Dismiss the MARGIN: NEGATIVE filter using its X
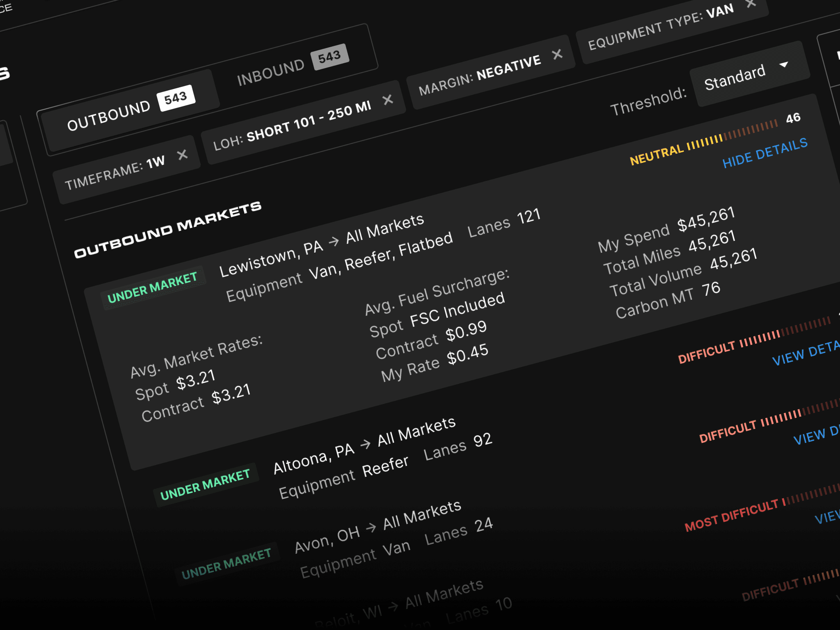Viewport: 840px width, 630px height. (557, 54)
